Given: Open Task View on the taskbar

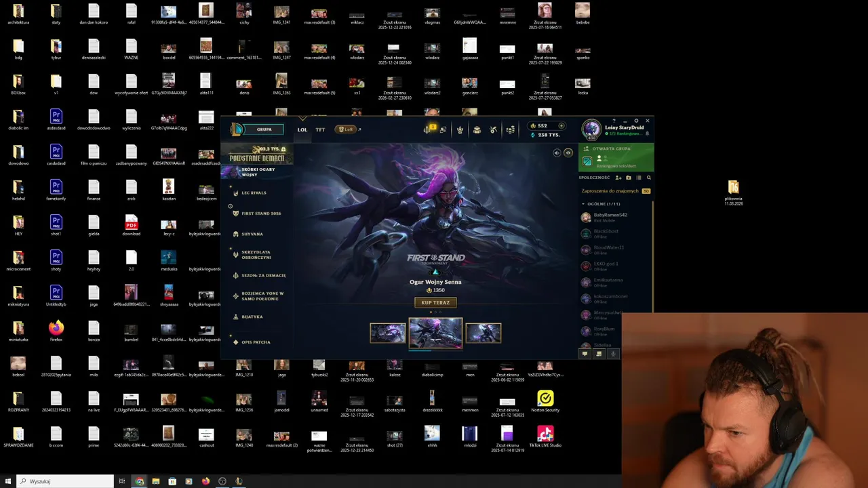Looking at the screenshot, I should click(x=122, y=481).
